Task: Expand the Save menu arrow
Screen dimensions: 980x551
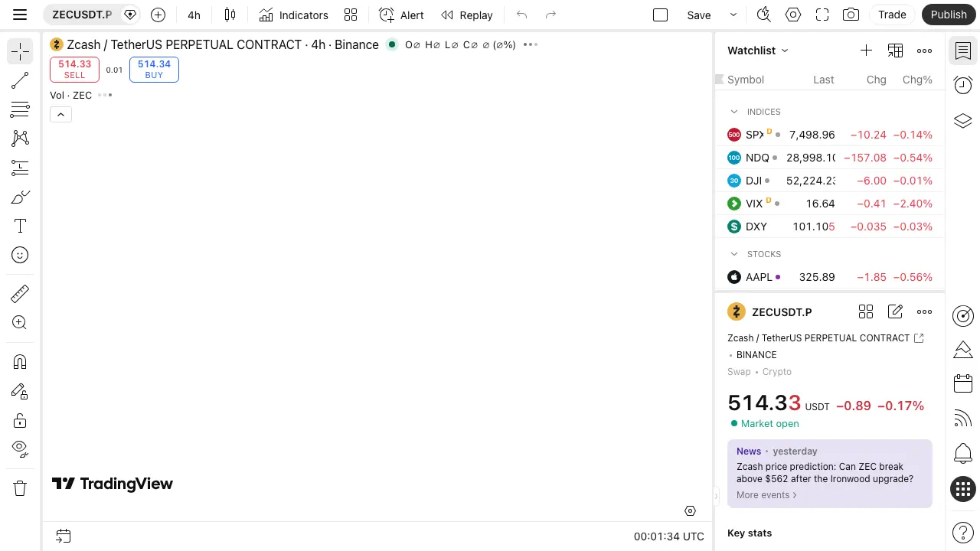Action: tap(733, 15)
